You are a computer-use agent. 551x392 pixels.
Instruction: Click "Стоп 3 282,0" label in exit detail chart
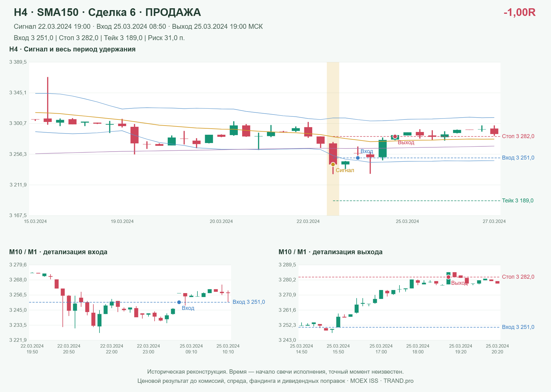[x=518, y=277]
